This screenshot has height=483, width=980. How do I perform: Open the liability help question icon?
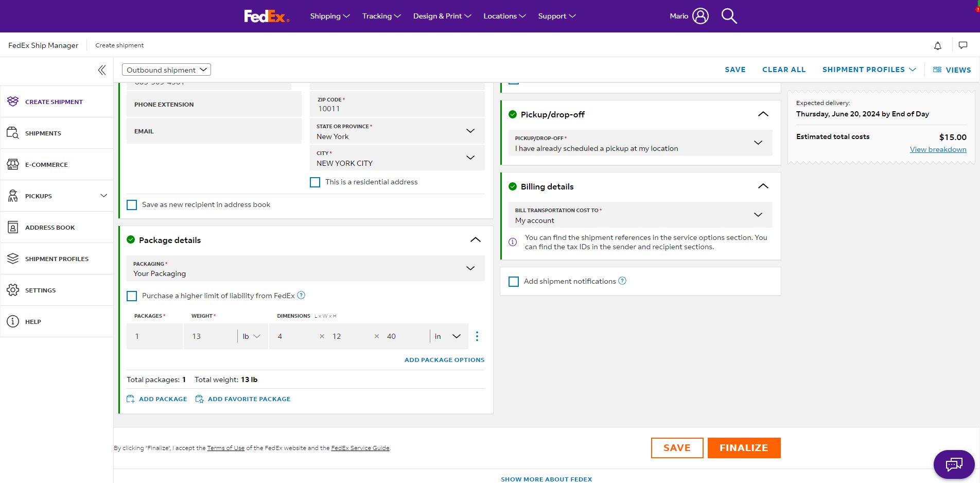(301, 295)
